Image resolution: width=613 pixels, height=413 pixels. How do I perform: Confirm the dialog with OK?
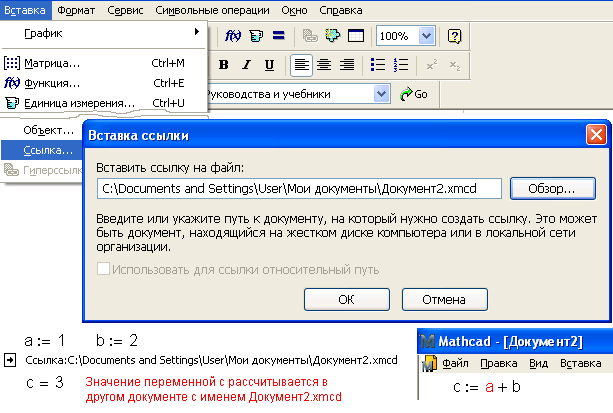[x=347, y=300]
